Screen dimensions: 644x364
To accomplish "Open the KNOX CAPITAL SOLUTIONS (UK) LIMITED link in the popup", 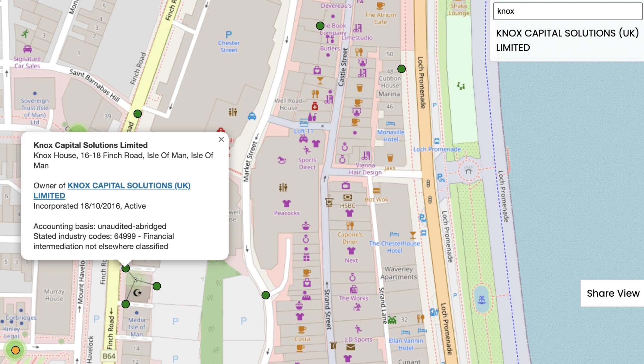I will 112,190.
